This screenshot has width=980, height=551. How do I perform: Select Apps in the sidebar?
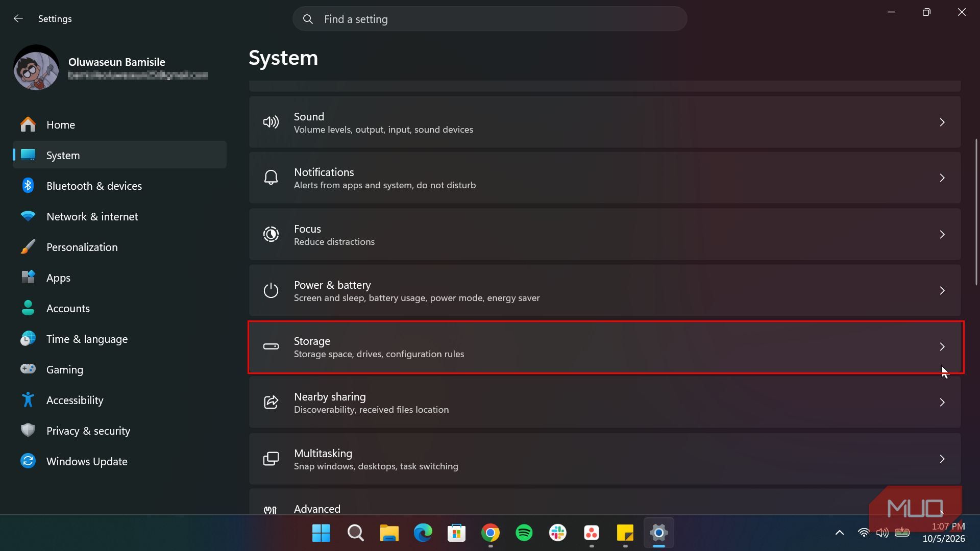pos(119,278)
